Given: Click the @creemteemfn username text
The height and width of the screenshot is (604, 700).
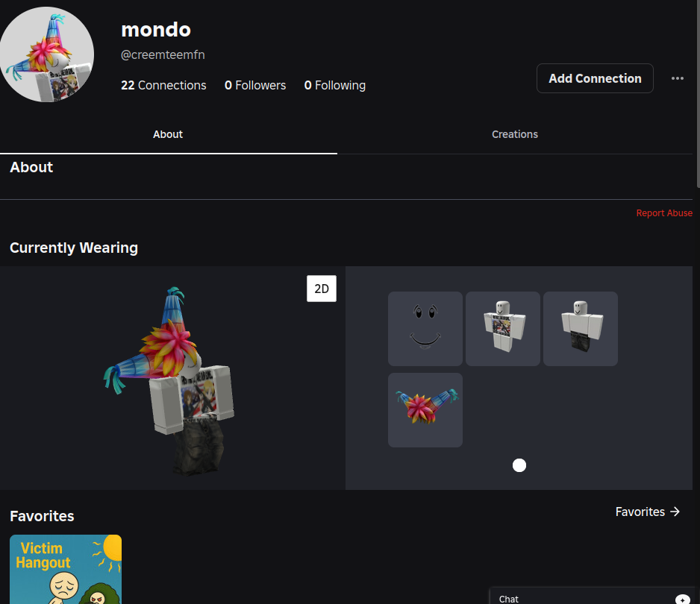Looking at the screenshot, I should click(163, 55).
